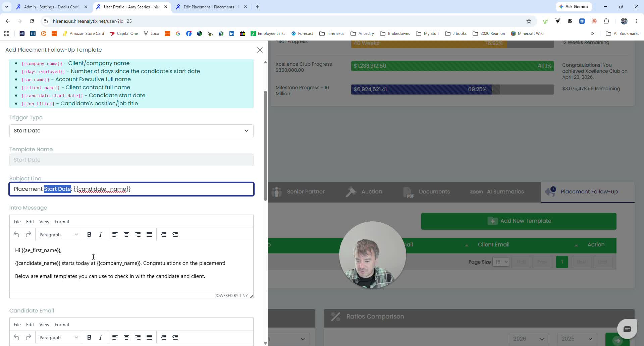Click the Milestone Progress bar
This screenshot has width=644, height=346.
pyautogui.click(x=452, y=90)
